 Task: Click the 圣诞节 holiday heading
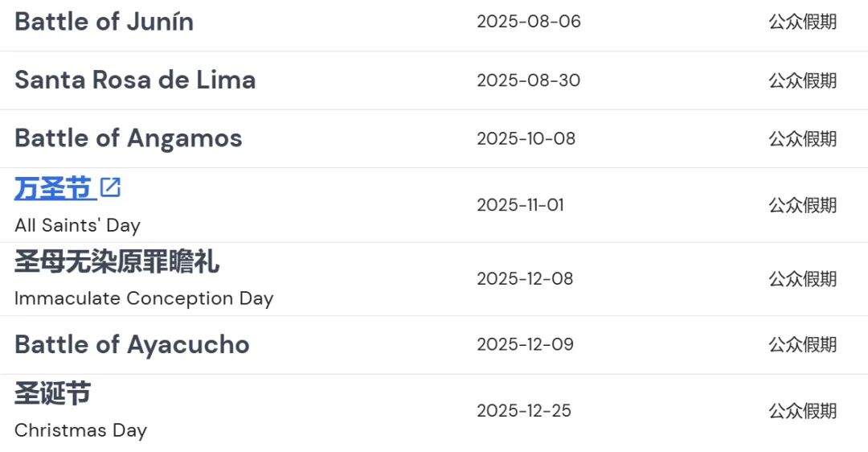click(x=52, y=393)
